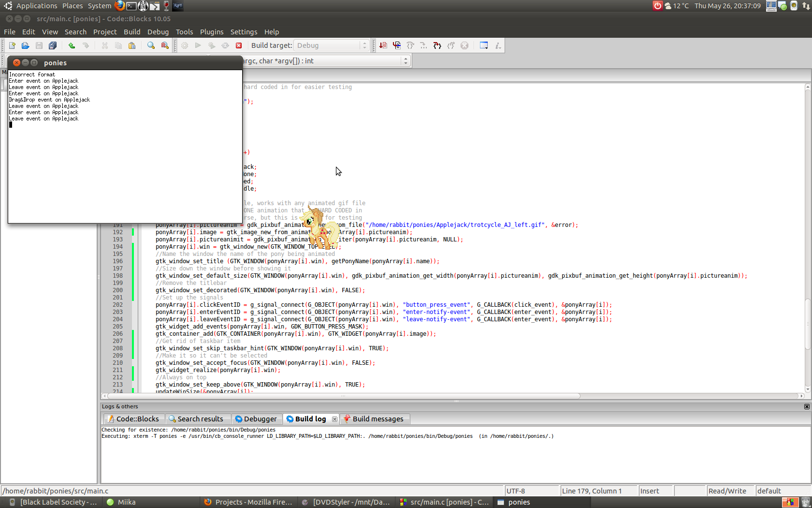Viewport: 812px width, 508px height.
Task: Open the Places menu in the top panel
Action: click(x=72, y=6)
